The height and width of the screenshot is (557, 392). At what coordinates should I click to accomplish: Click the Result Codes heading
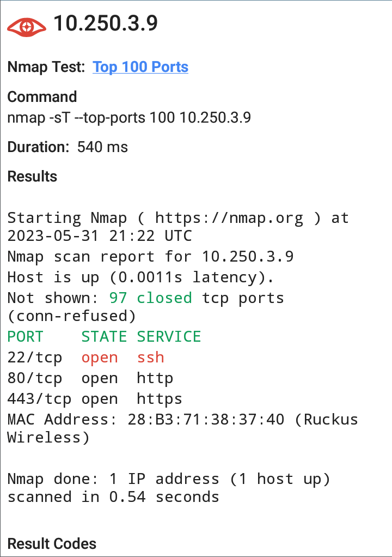tap(52, 544)
